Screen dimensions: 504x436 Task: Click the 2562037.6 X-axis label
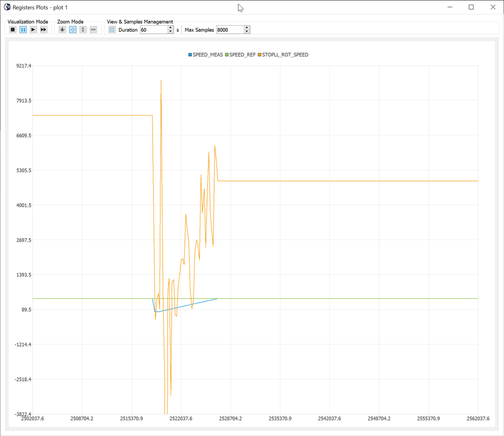click(478, 418)
